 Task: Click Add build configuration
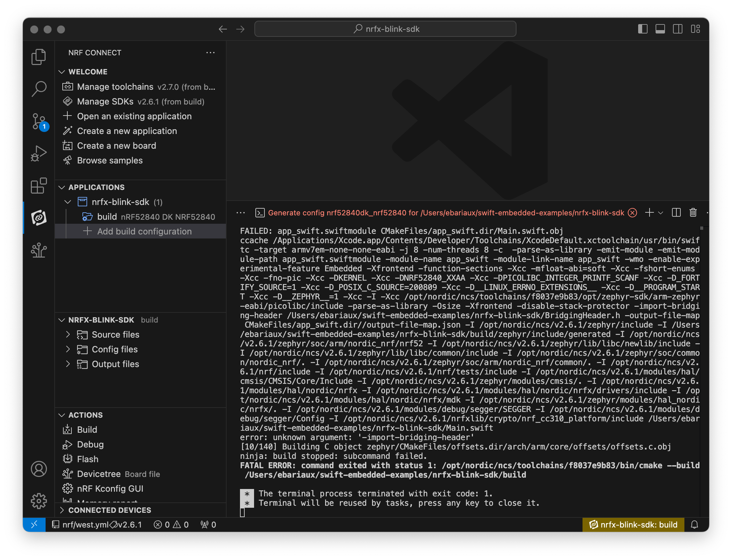[x=140, y=231]
